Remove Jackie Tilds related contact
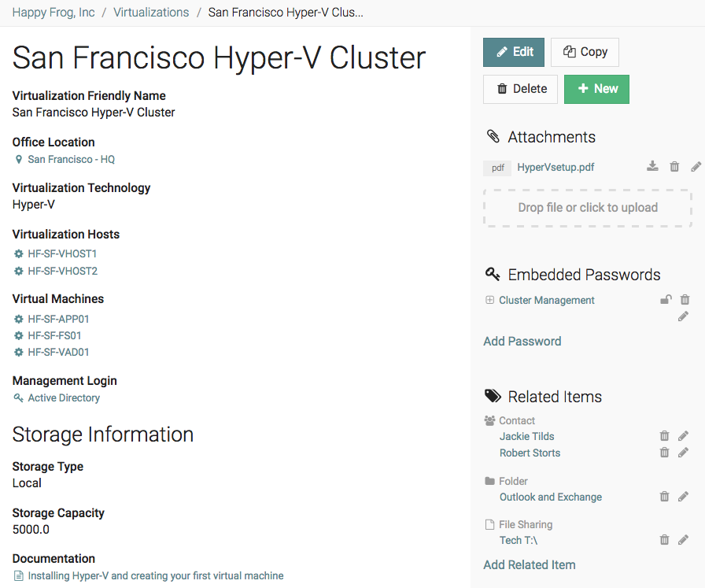The image size is (705, 588). 664,436
